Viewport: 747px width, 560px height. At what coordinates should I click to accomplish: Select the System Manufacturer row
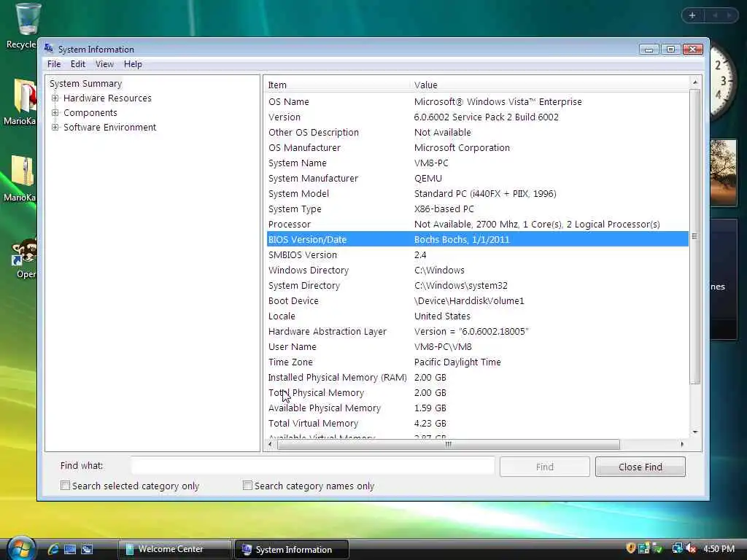(x=477, y=178)
